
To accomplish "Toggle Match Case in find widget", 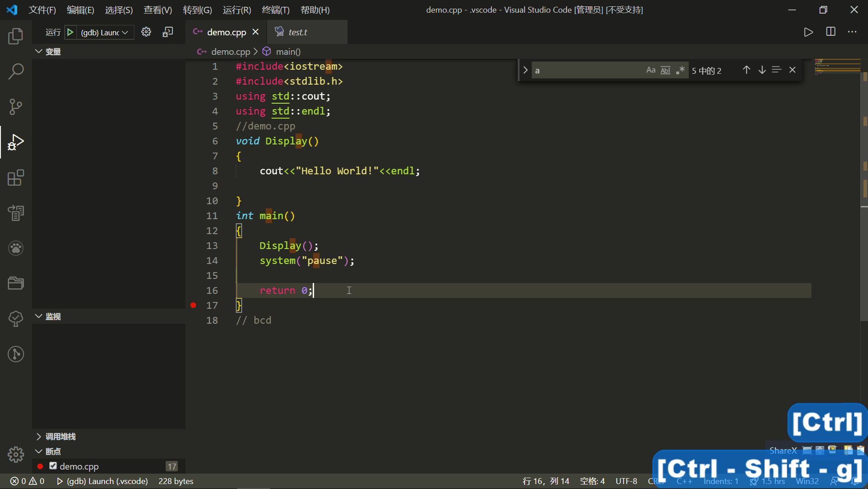I will pos(651,70).
